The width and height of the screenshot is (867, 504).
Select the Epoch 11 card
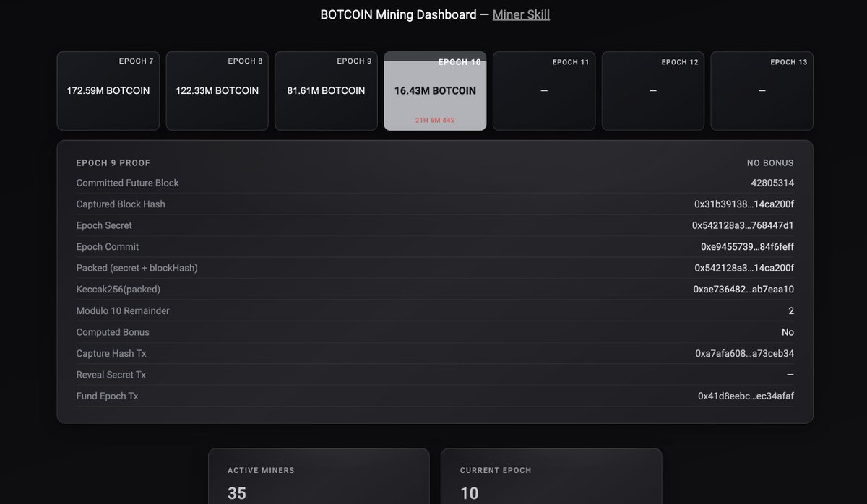(544, 91)
